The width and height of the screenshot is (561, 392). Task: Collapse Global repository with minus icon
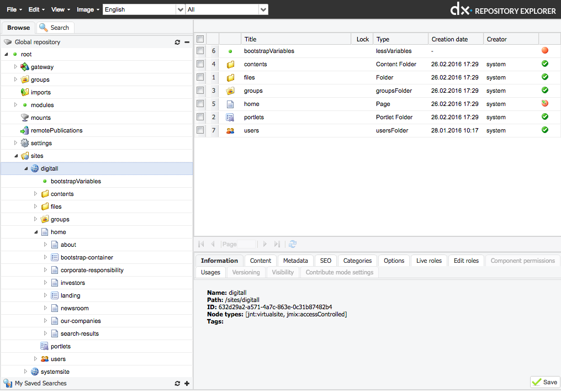(187, 42)
